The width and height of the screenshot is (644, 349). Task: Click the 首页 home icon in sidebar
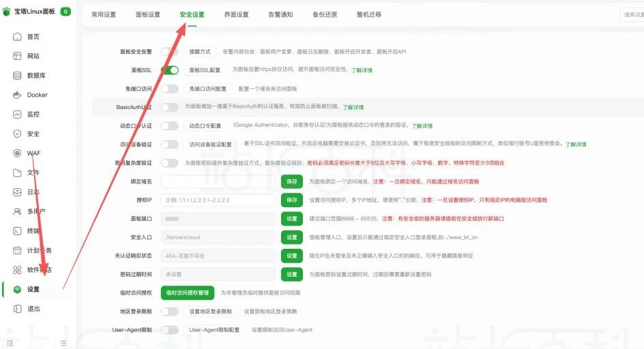click(x=17, y=37)
